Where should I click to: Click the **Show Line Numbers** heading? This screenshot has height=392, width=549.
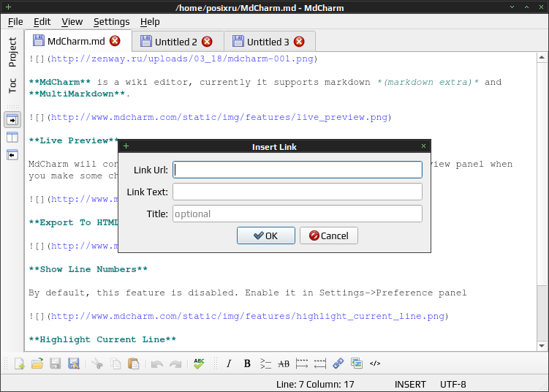tap(88, 269)
